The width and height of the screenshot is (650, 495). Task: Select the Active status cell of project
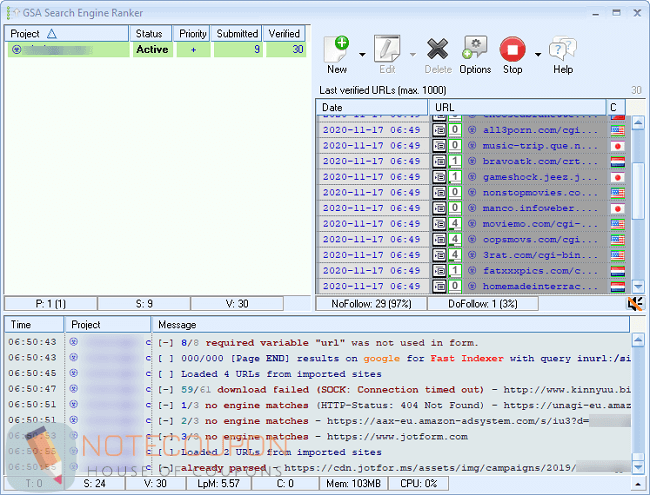(x=152, y=50)
